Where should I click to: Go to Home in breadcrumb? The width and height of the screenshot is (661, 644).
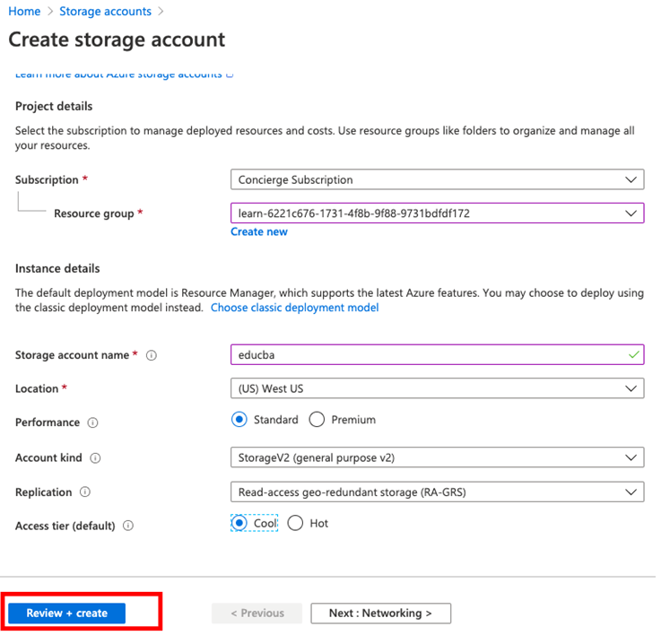tap(24, 12)
